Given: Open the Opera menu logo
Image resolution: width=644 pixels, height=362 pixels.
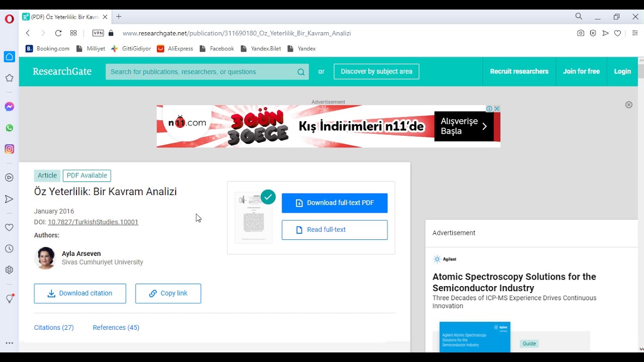Looking at the screenshot, I should pyautogui.click(x=9, y=19).
